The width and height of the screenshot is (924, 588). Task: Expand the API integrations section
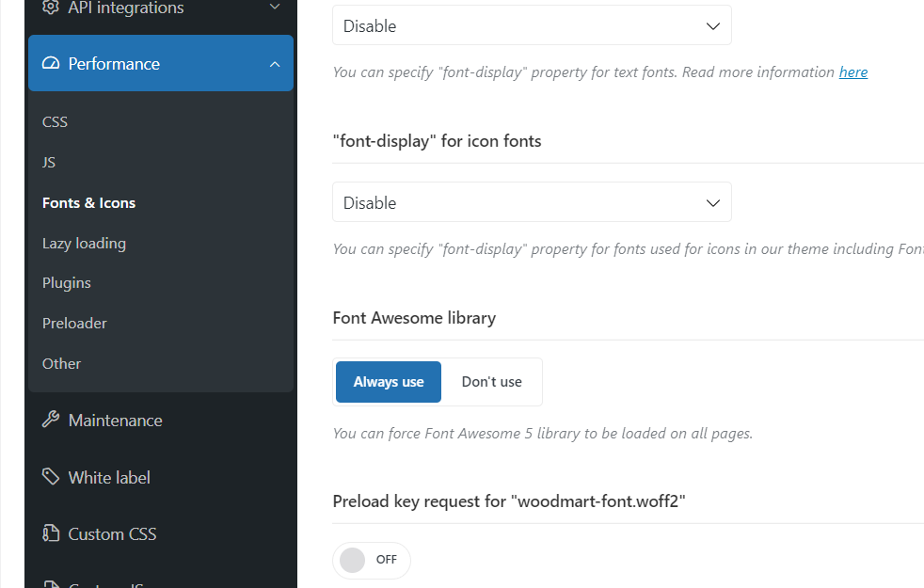point(275,8)
